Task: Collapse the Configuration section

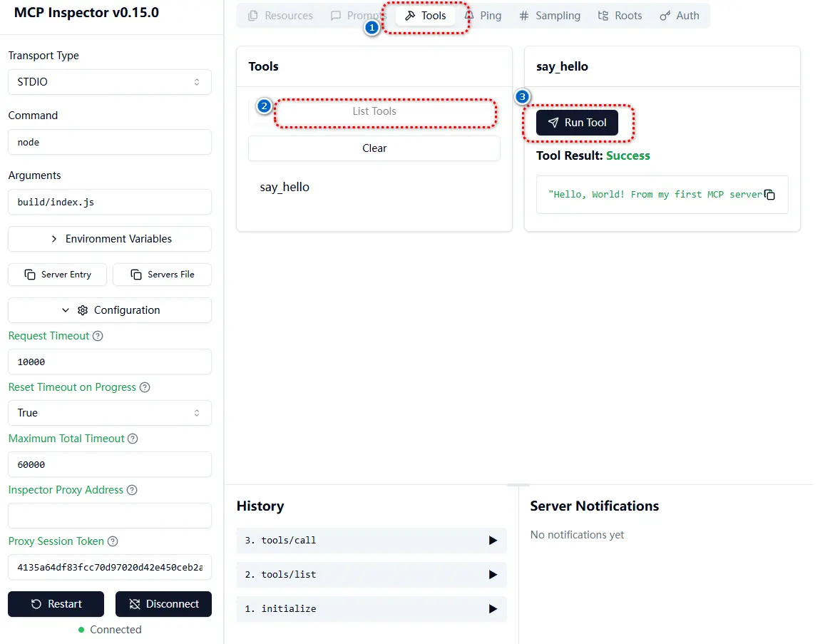Action: (110, 310)
